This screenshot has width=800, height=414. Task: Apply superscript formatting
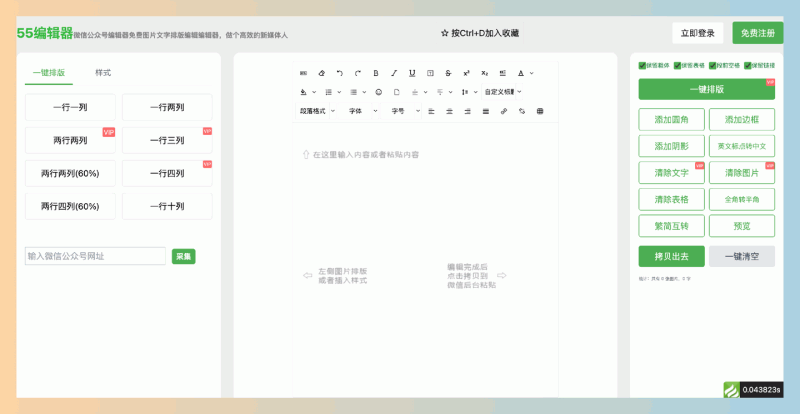point(466,74)
